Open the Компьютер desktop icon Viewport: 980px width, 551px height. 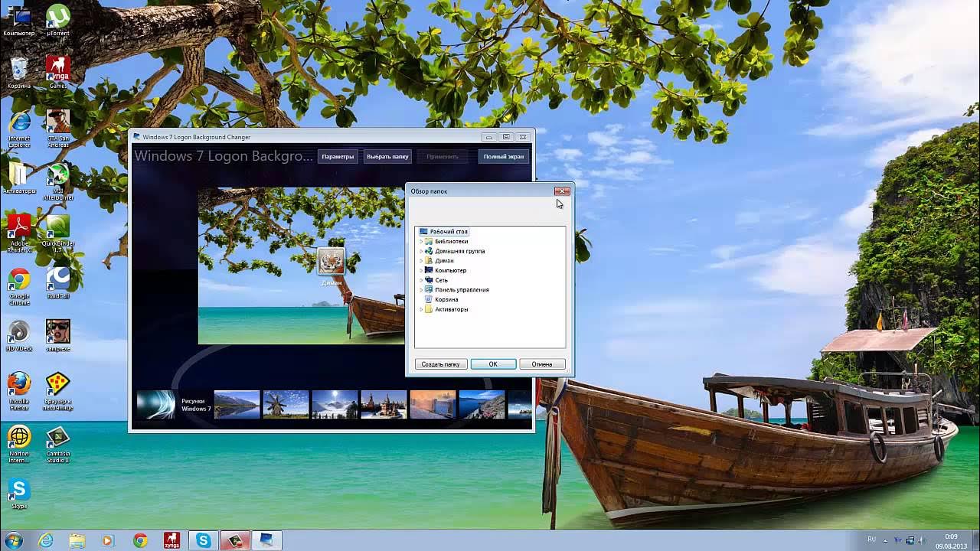point(19,21)
